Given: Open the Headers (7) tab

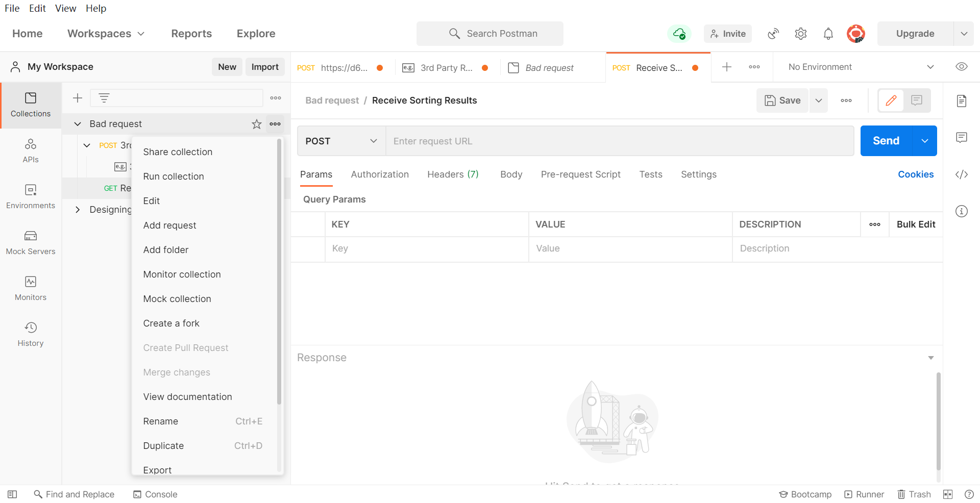Looking at the screenshot, I should click(453, 174).
